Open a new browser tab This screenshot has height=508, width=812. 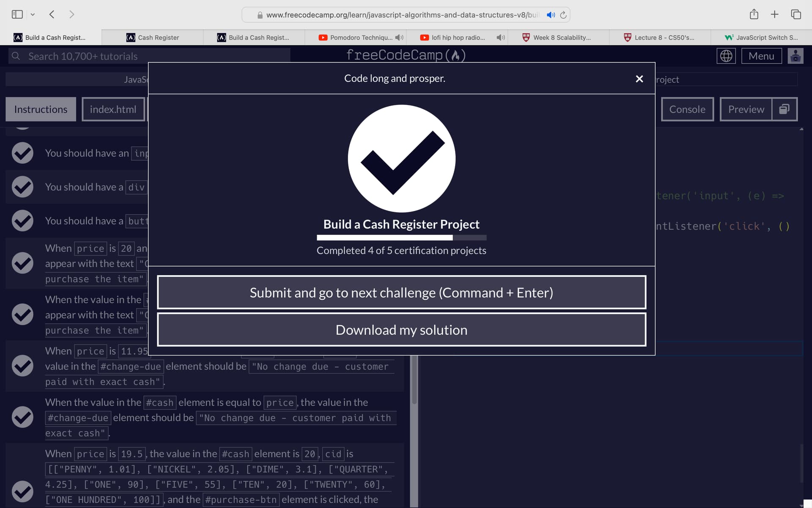pyautogui.click(x=774, y=14)
